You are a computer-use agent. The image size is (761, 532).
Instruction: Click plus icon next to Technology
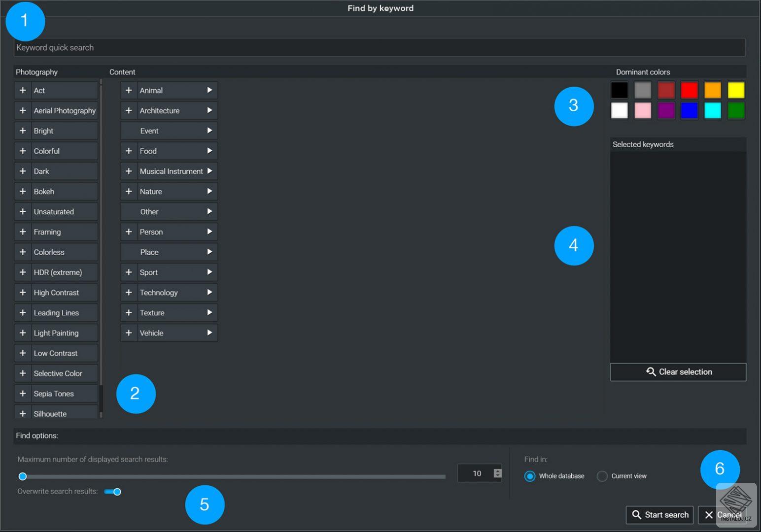[129, 292]
